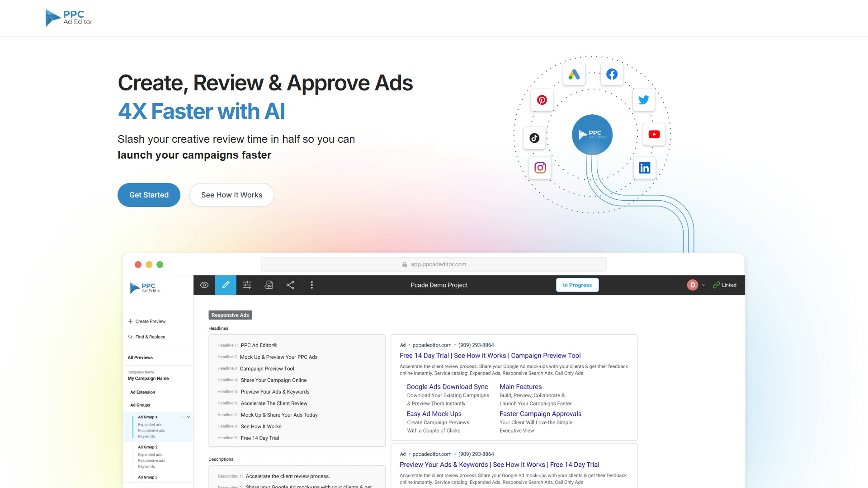Click the Find & Replace search icon
The width and height of the screenshot is (868, 488).
(x=130, y=337)
